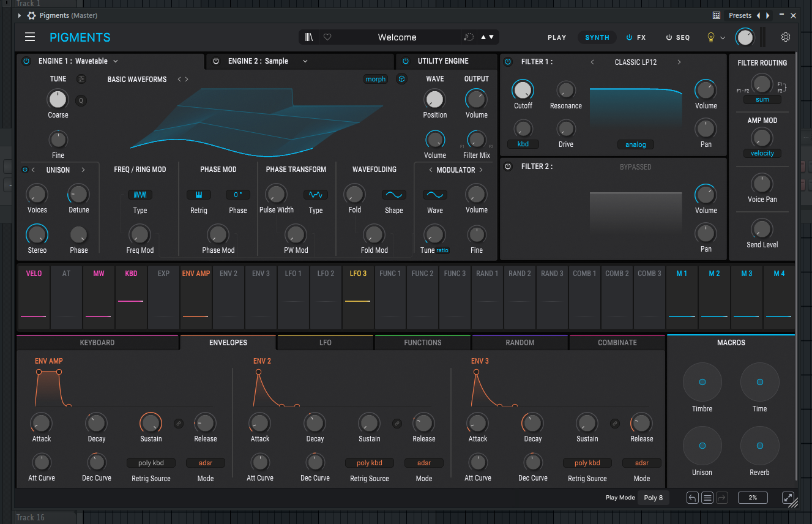Select the LFO 3 modulation source
Screen dimensions: 812x524
click(x=358, y=297)
